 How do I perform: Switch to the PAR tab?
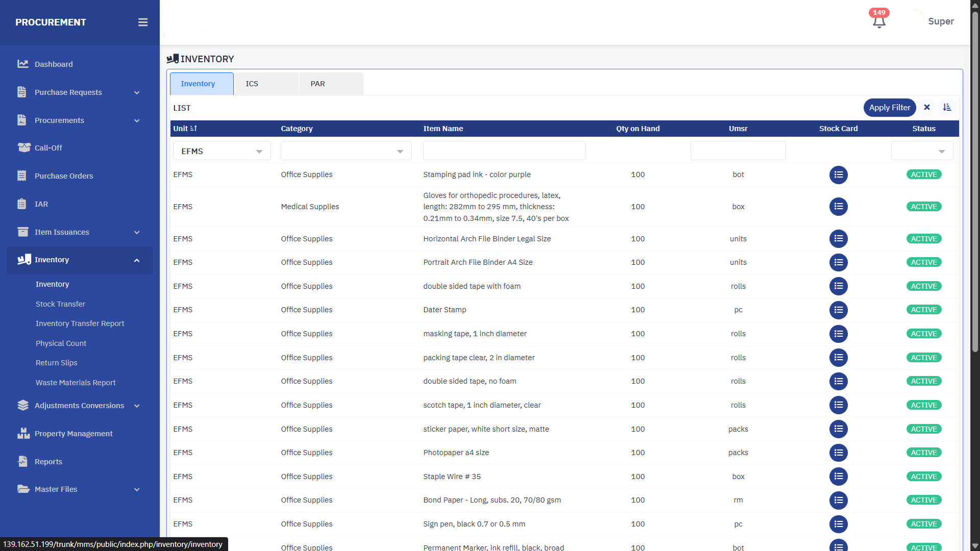[x=317, y=84]
